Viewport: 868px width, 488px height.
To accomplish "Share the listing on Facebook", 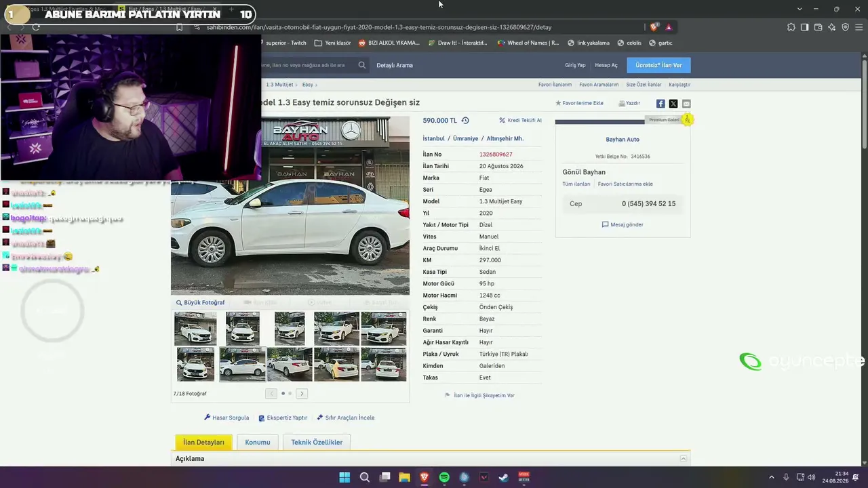I will point(660,104).
